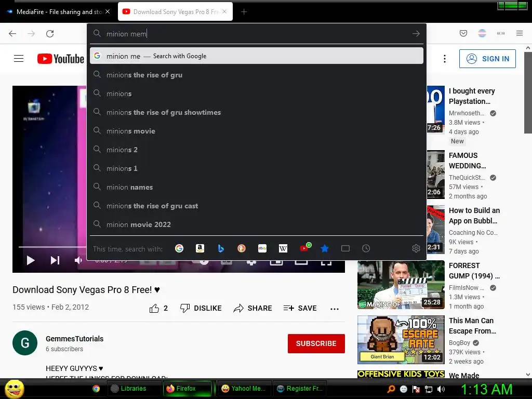Search bookmarks with the star icon
The width and height of the screenshot is (532, 399).
coord(325,248)
